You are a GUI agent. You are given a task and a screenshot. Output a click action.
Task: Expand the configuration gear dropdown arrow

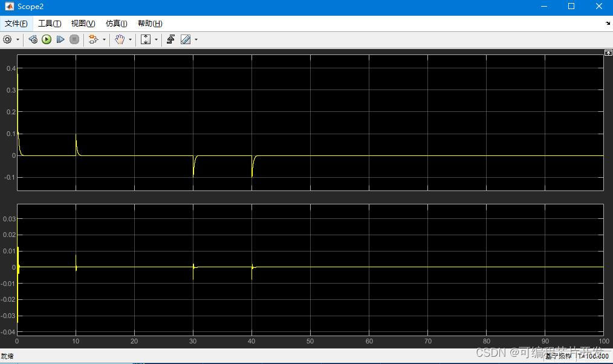(x=18, y=39)
